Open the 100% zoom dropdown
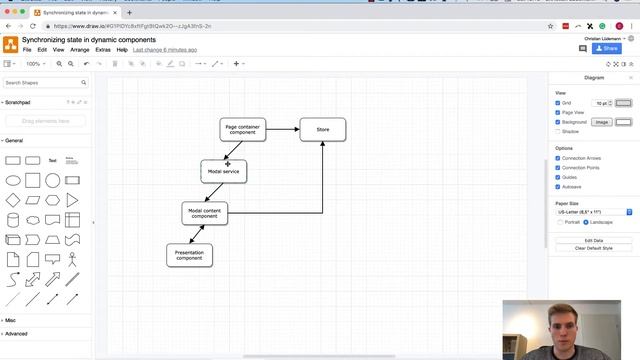 36,64
